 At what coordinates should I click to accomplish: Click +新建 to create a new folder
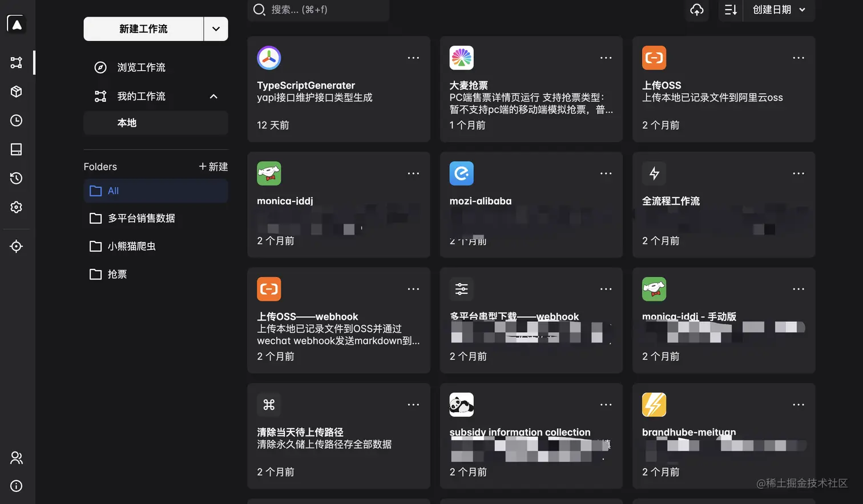(x=212, y=166)
